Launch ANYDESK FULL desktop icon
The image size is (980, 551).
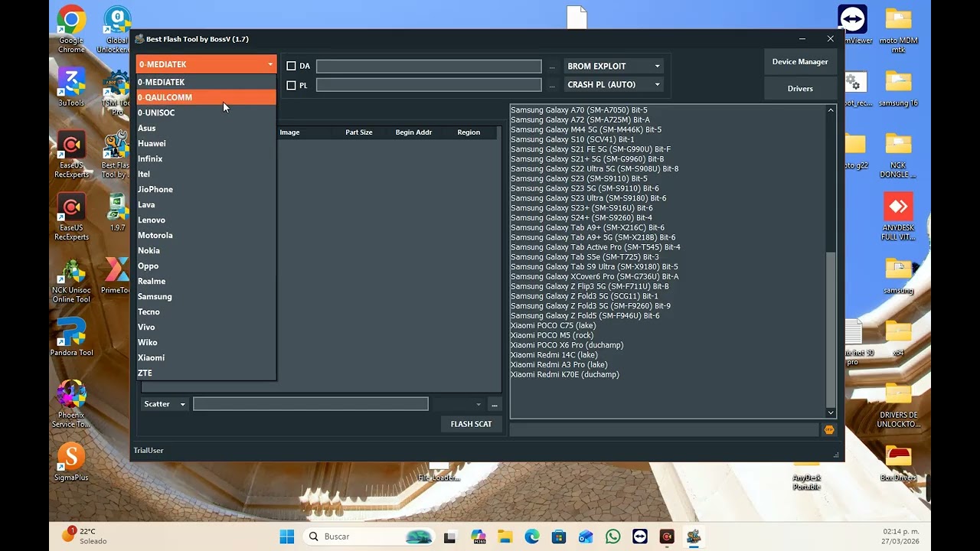(x=898, y=217)
